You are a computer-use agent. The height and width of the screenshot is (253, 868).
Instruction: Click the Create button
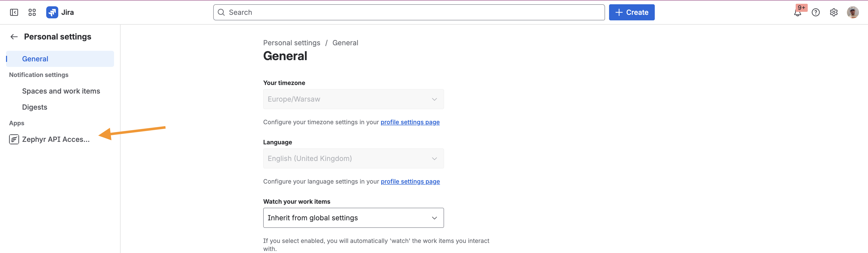point(631,13)
